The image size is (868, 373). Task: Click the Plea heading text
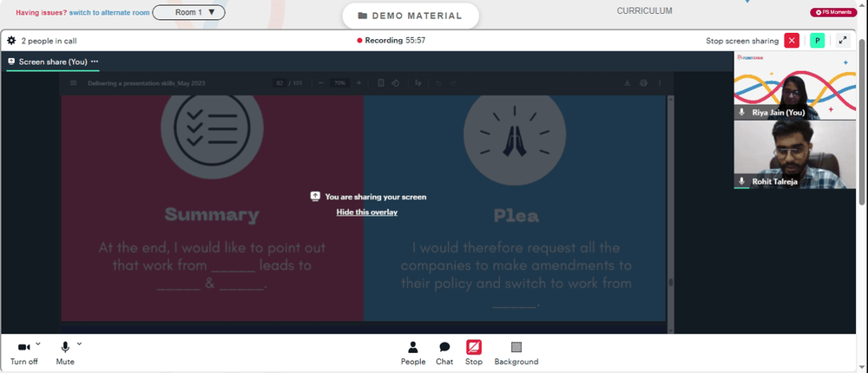tap(516, 215)
